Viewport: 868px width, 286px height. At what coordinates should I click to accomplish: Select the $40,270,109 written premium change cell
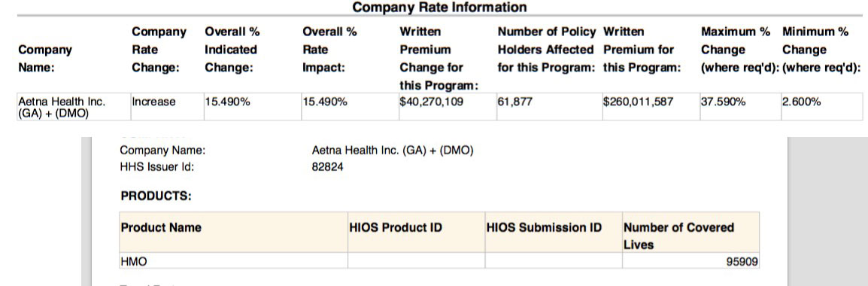pyautogui.click(x=446, y=107)
